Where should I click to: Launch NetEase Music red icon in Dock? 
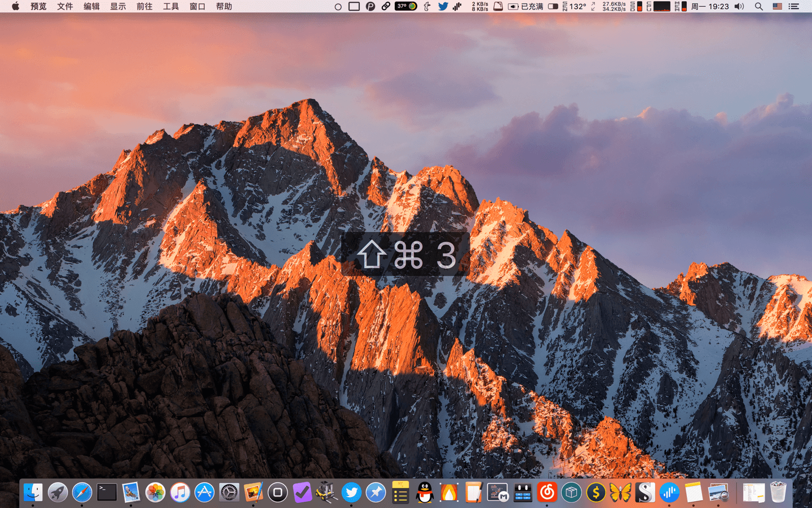pyautogui.click(x=547, y=492)
